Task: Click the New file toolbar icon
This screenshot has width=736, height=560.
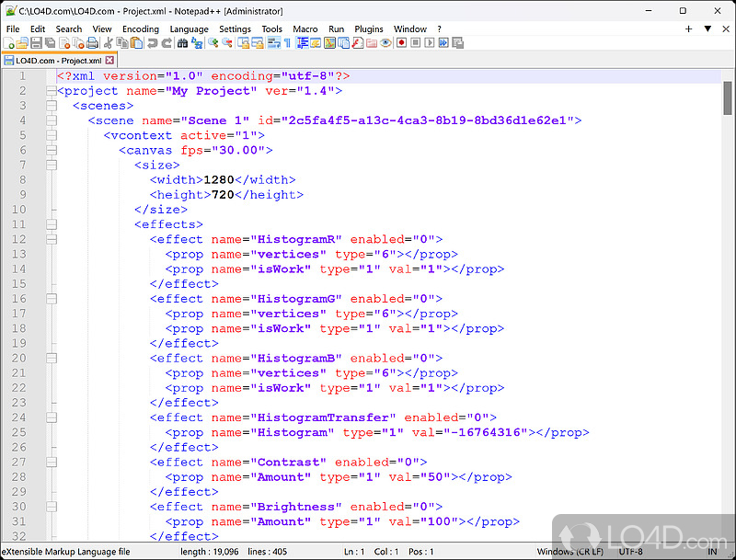Action: click(x=9, y=43)
